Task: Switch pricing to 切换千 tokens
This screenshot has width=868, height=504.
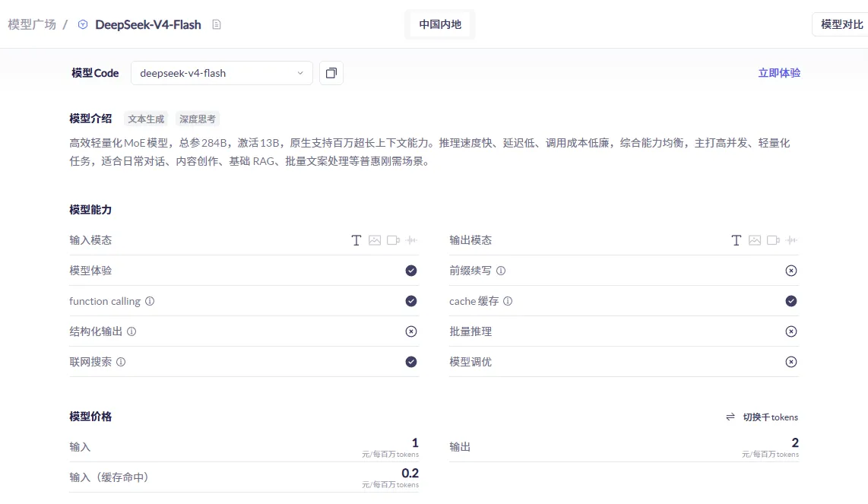Action: click(x=770, y=417)
